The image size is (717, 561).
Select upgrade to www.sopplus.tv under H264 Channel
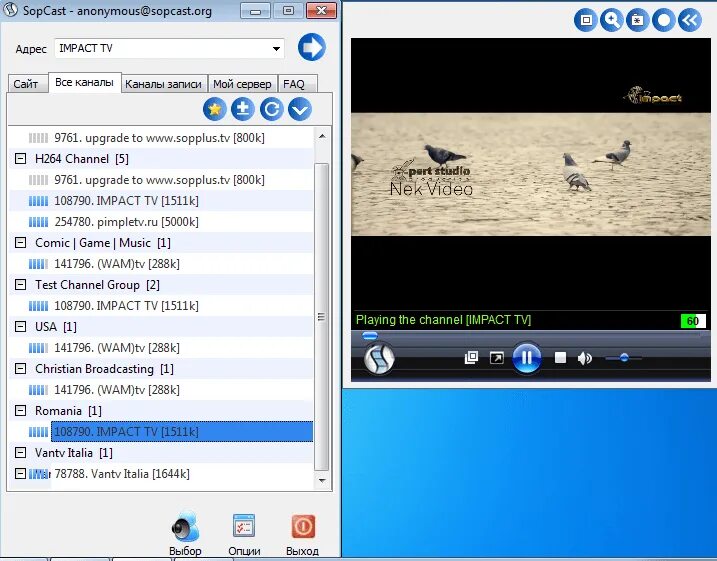coord(159,180)
